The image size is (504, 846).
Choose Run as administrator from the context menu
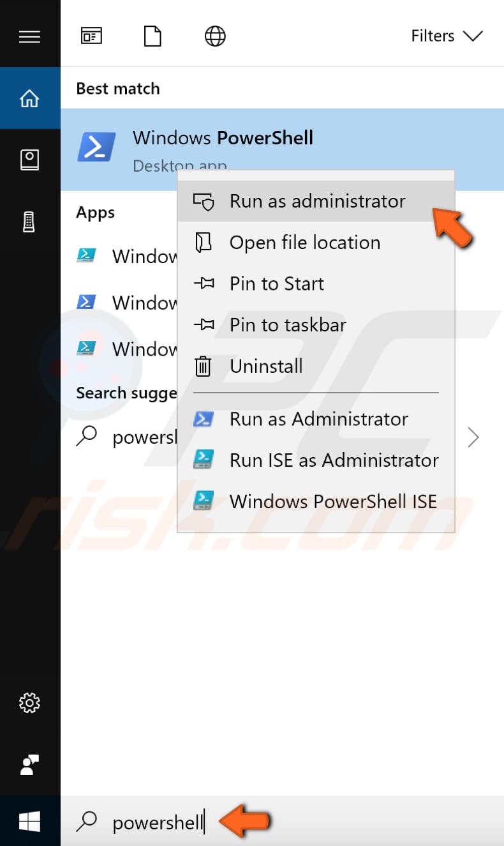(x=317, y=201)
